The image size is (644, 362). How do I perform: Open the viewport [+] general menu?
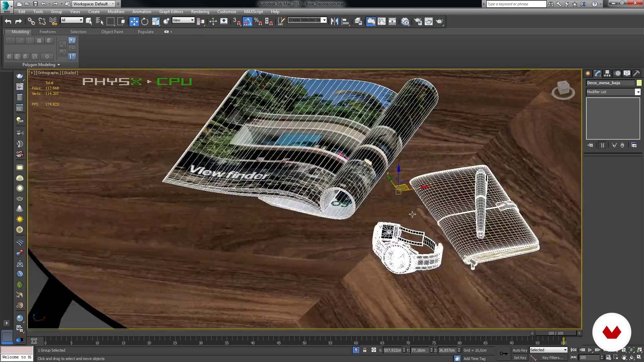(32, 73)
